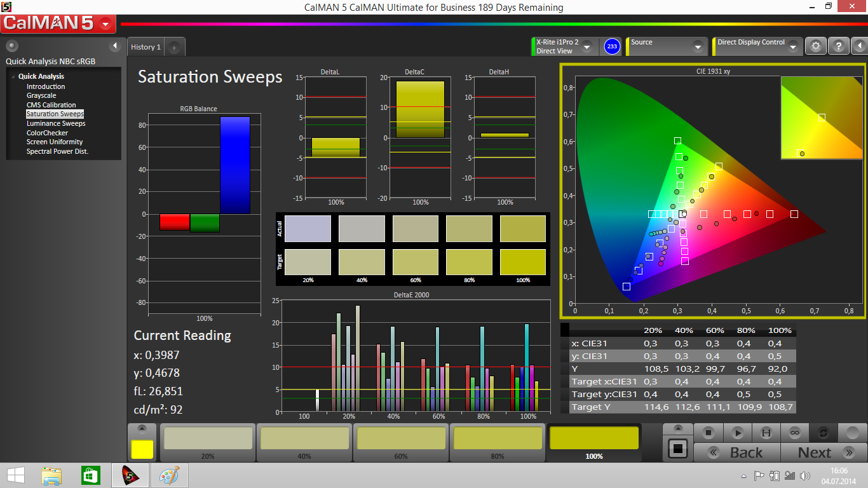Open the CalMAN 5 main menu logo
The image size is (868, 488).
58,24
